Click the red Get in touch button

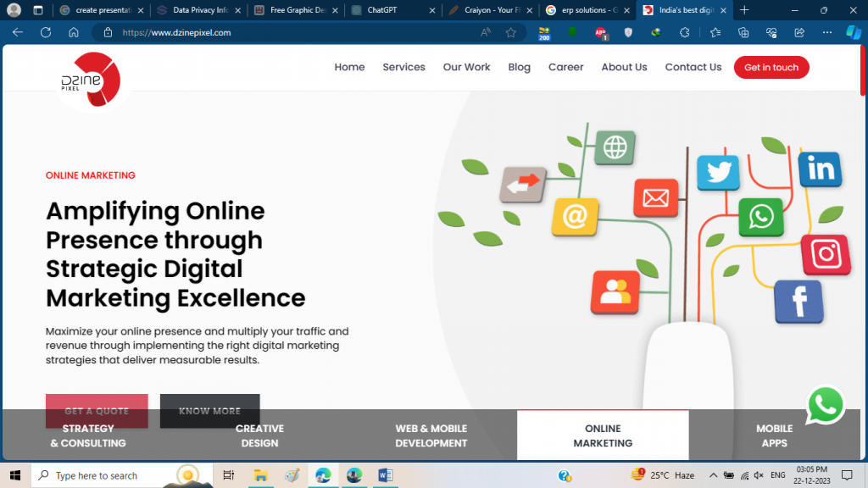click(771, 67)
